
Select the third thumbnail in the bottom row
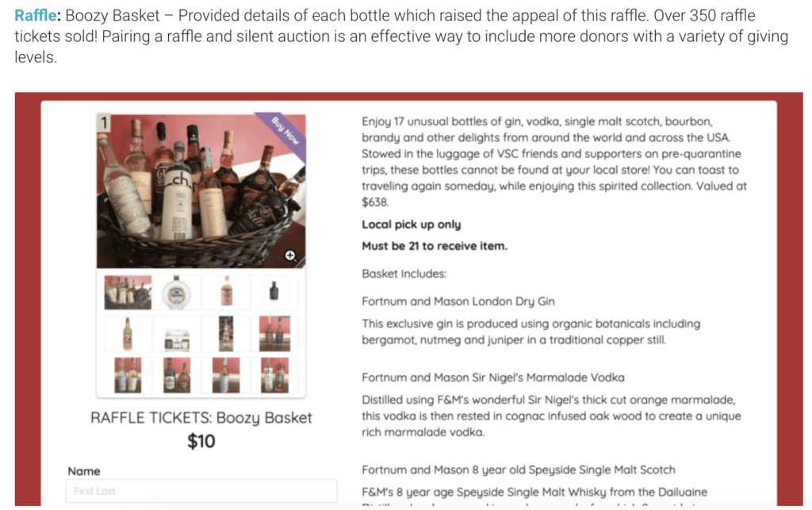tap(226, 375)
